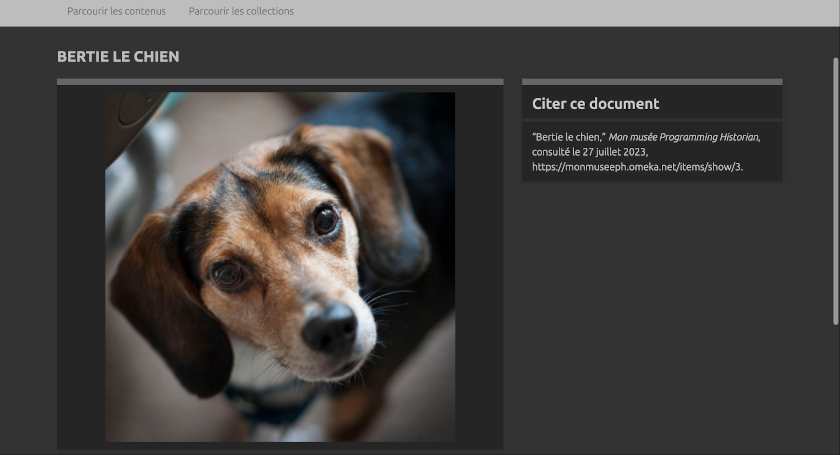Viewport: 840px width, 455px height.
Task: Click the quoted "Bertie le chien" citation text
Action: click(x=568, y=137)
